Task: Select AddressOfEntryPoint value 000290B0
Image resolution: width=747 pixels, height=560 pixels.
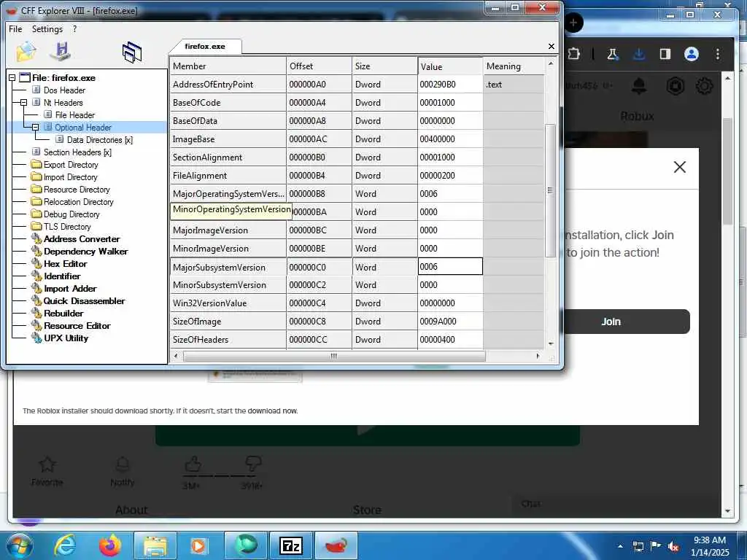Action: pyautogui.click(x=450, y=85)
